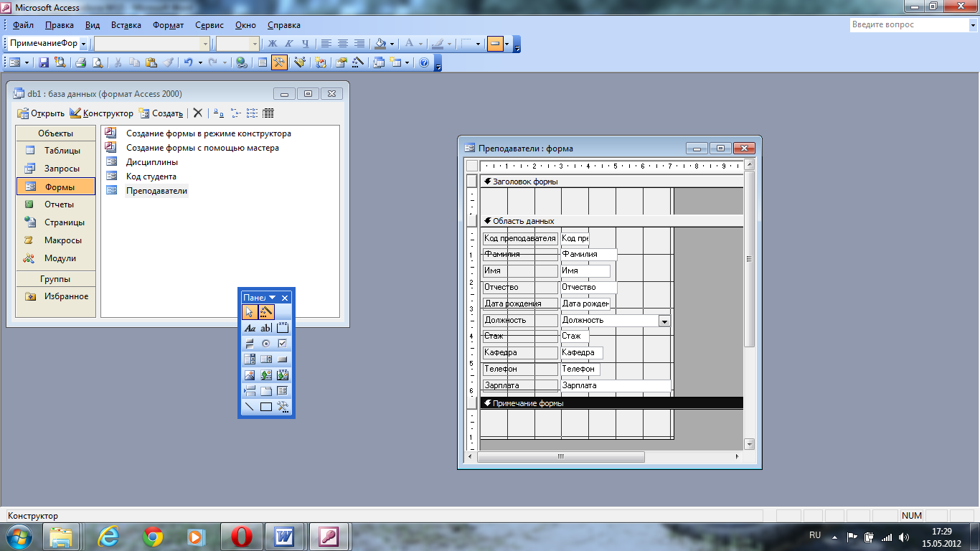Image resolution: width=980 pixels, height=551 pixels.
Task: Open the View button dropdown arrow
Action: coord(27,62)
